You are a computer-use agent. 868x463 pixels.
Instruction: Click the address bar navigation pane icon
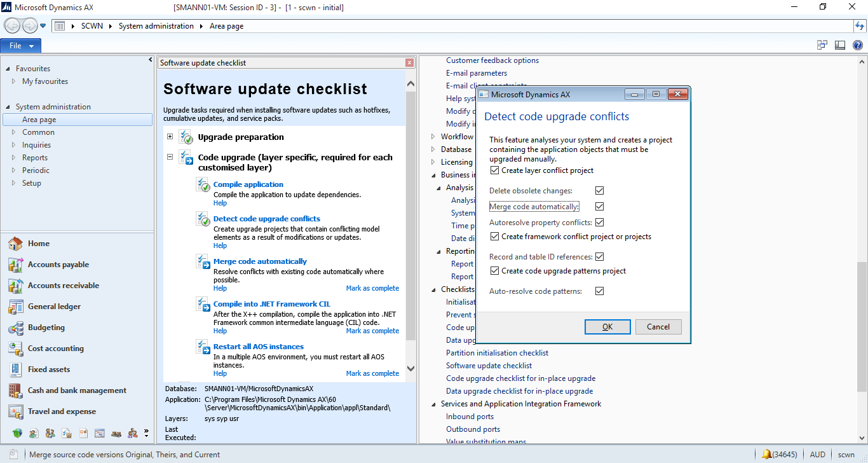click(60, 26)
